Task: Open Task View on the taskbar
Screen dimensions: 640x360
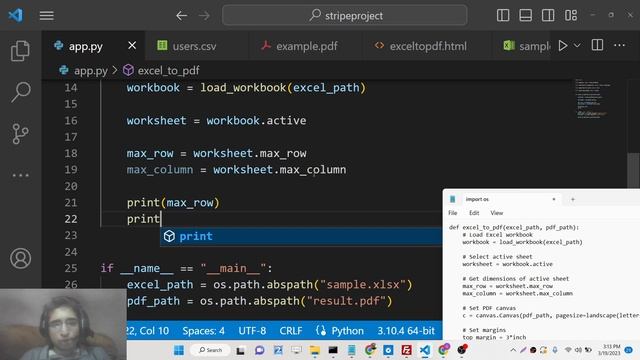Action: tap(240, 350)
